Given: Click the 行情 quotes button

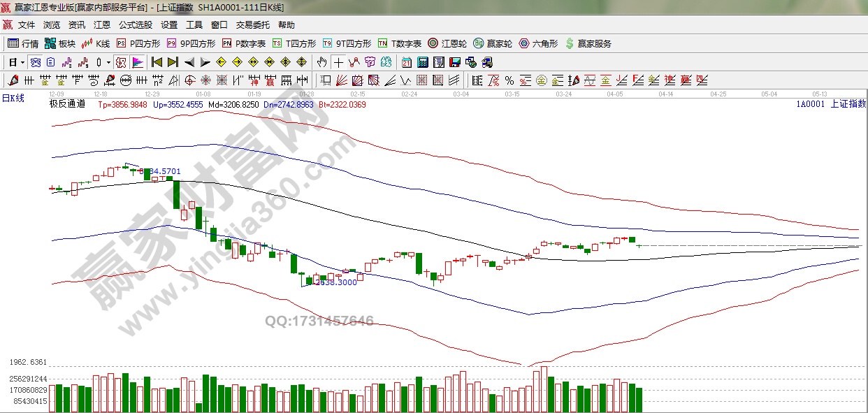Looking at the screenshot, I should [x=24, y=43].
